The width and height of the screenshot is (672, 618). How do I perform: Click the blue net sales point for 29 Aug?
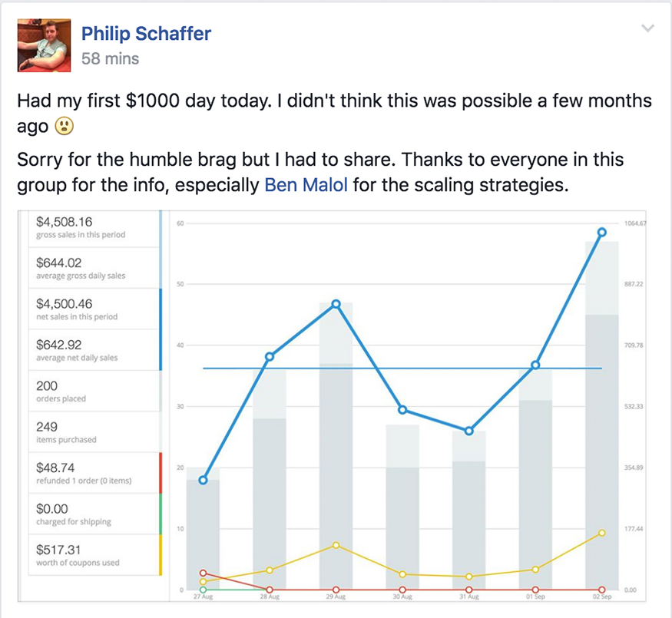point(336,304)
